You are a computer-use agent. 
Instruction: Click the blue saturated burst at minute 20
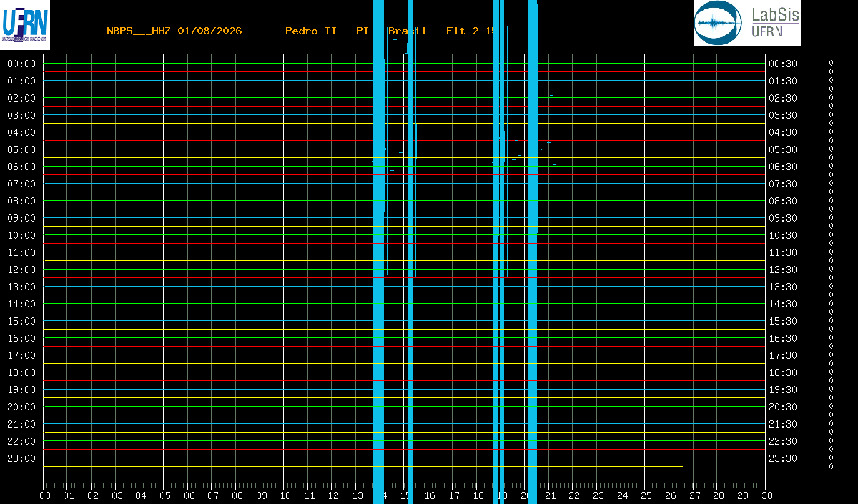533,252
